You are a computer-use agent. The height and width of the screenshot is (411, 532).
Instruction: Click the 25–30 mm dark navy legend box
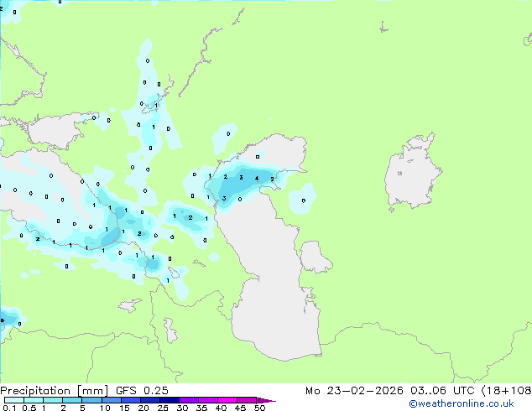click(169, 400)
